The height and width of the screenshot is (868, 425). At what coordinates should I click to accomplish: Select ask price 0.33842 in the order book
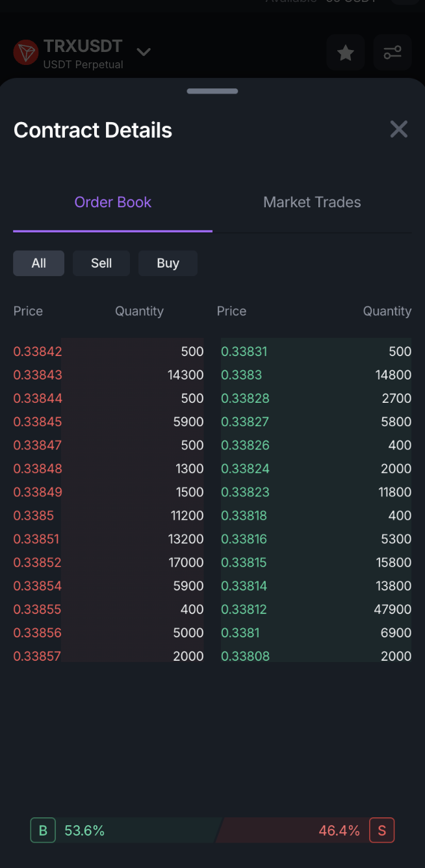click(x=38, y=351)
